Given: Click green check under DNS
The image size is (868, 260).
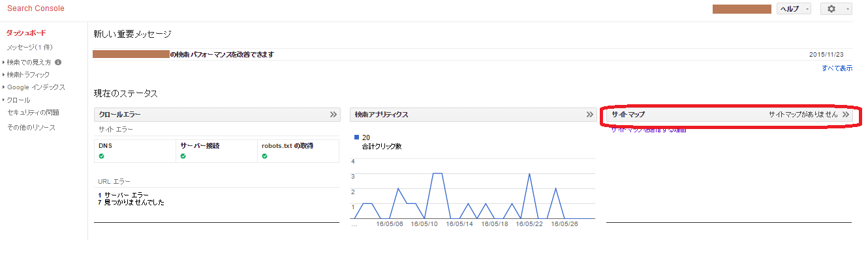Looking at the screenshot, I should [102, 156].
